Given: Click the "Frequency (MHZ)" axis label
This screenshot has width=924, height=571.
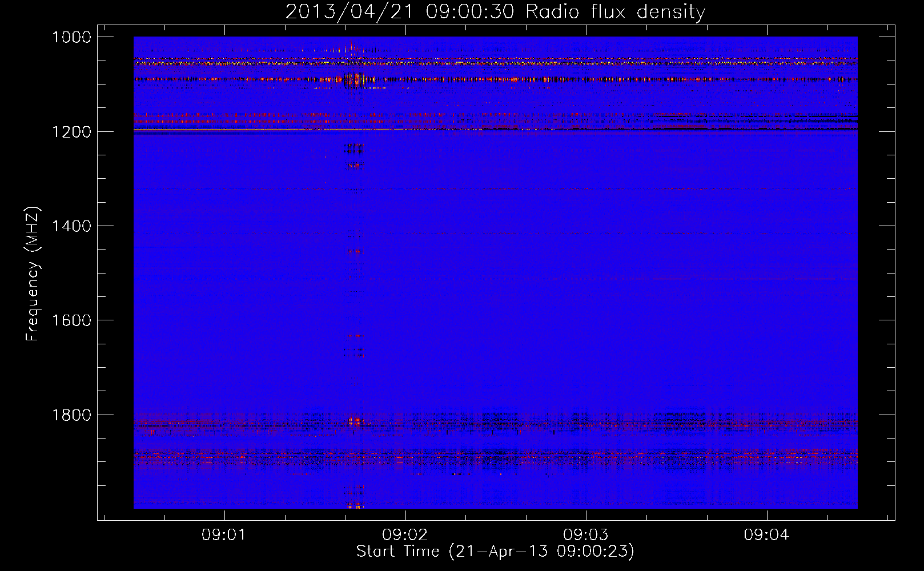Looking at the screenshot, I should (x=33, y=274).
